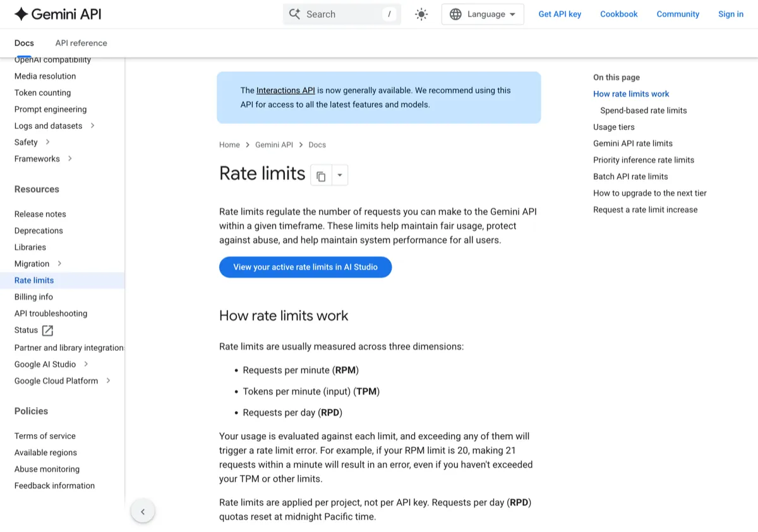Click the search magnifier sparkle icon
Viewport: 758px width, 532px height.
[x=294, y=14]
